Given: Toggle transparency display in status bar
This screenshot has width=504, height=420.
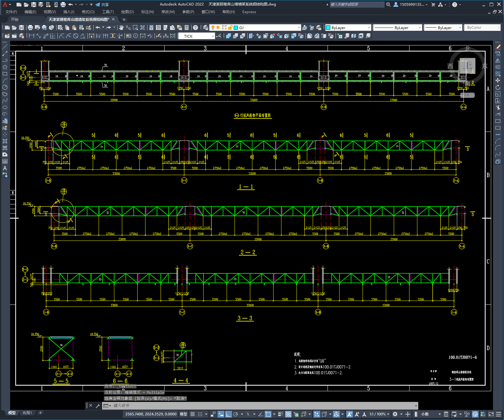Looking at the screenshot, I should click(x=288, y=414).
